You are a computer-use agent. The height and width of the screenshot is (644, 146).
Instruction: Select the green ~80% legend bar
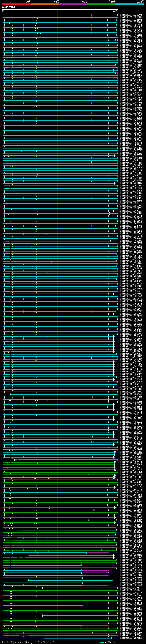point(101,4)
